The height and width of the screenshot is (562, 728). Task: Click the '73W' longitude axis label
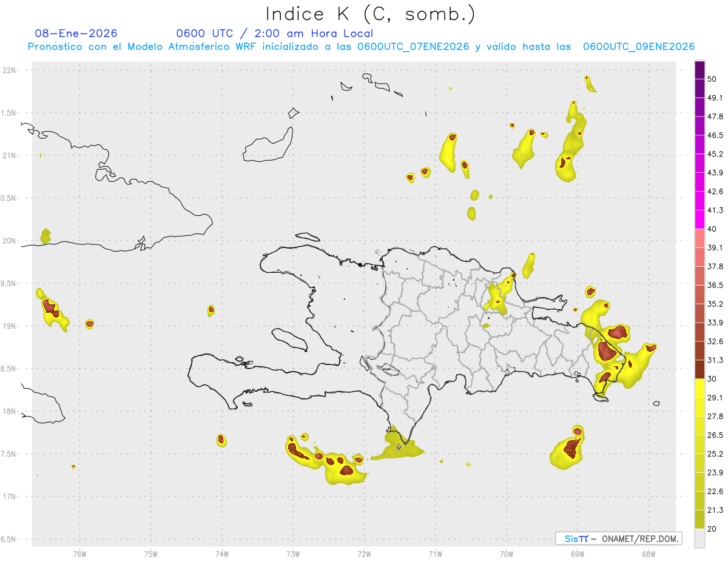pyautogui.click(x=293, y=554)
